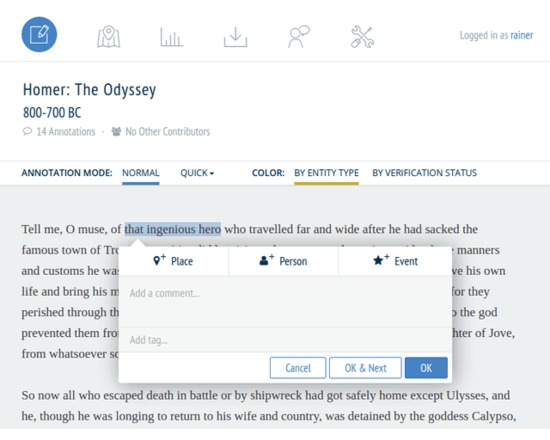This screenshot has width=550, height=440.
Task: Focus the Add a comment field
Action: pyautogui.click(x=285, y=302)
